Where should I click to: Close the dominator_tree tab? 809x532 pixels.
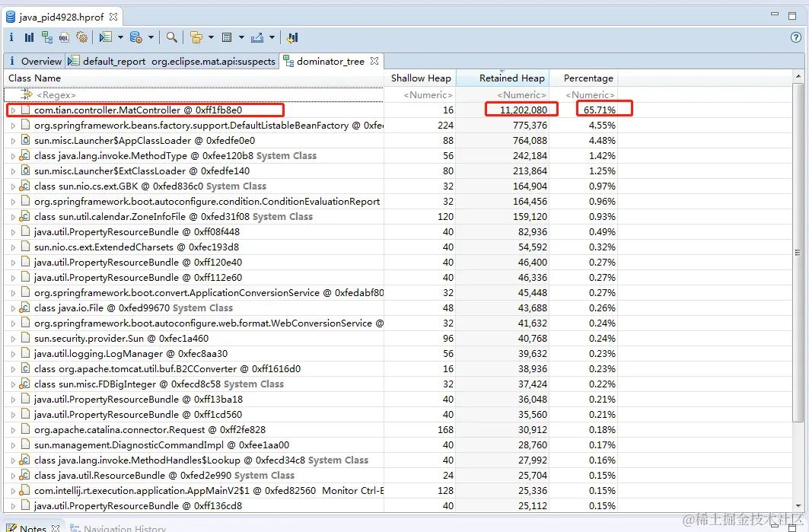pos(374,61)
